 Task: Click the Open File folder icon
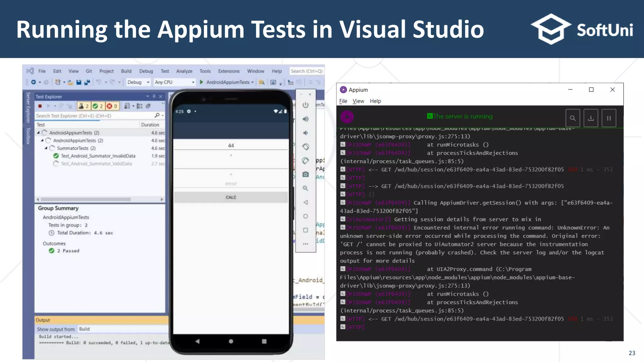pos(70,82)
